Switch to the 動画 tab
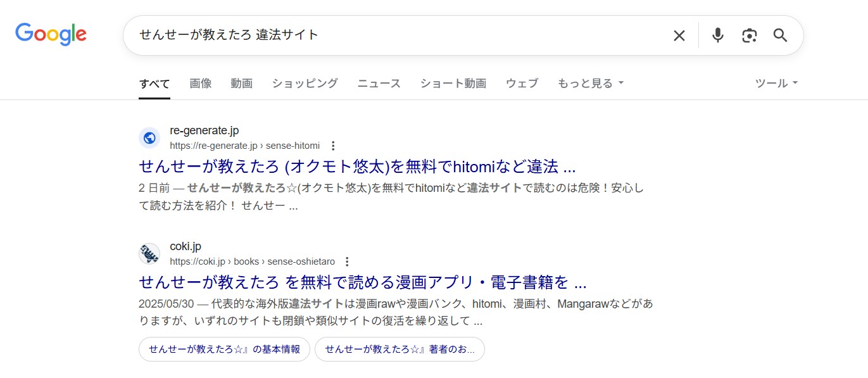 click(241, 83)
